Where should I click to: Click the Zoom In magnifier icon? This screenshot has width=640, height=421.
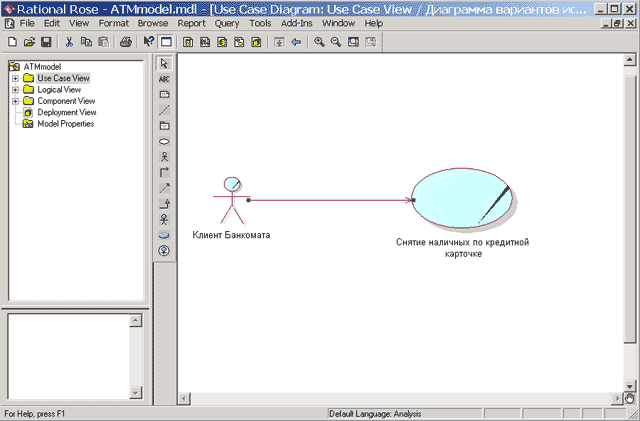tap(319, 42)
